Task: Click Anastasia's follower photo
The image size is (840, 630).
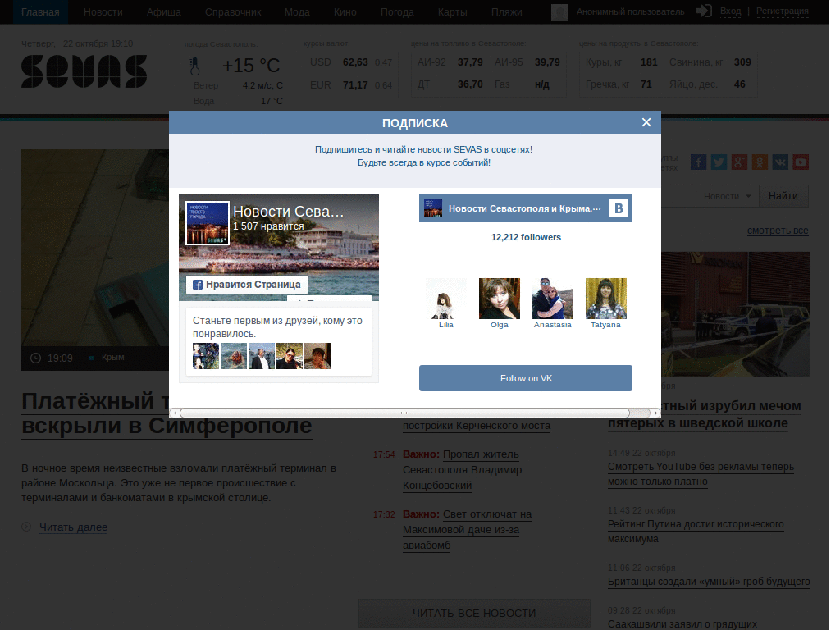Action: [552, 299]
